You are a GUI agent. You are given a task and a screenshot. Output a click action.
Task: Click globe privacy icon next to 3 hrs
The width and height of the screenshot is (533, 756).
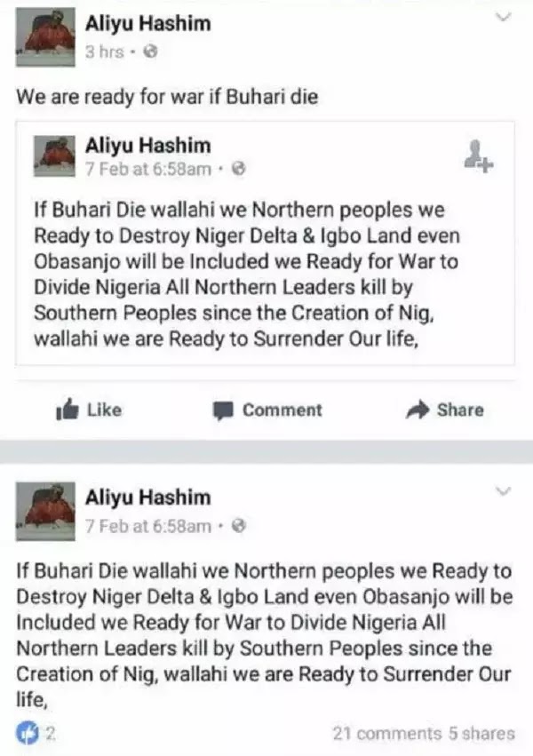tap(151, 52)
